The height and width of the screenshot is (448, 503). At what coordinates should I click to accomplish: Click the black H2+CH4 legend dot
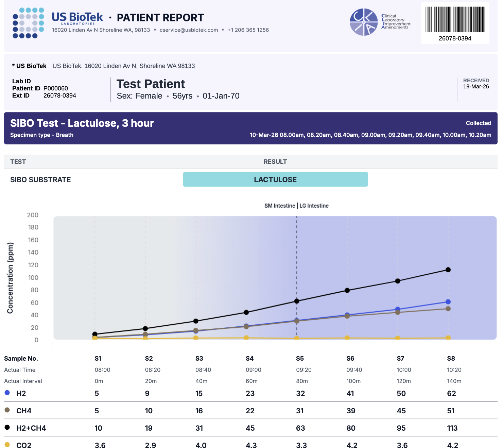(7, 427)
